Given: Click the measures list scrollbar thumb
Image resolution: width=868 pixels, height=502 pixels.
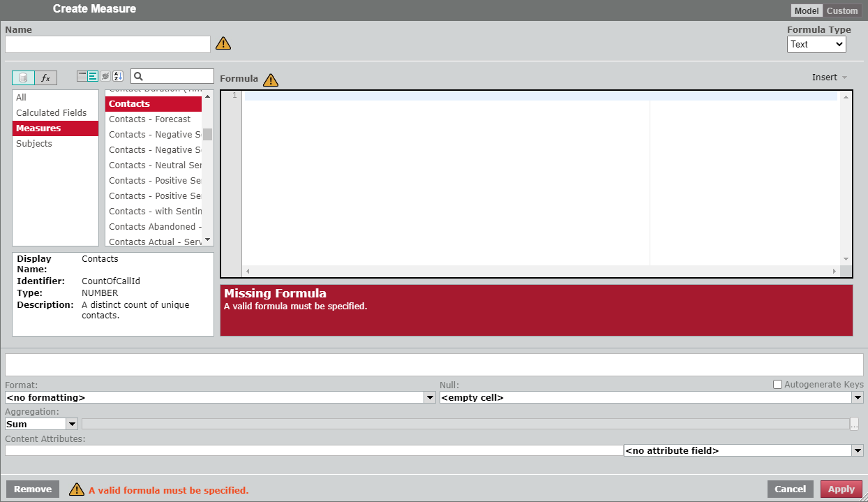Looking at the screenshot, I should pos(207,134).
